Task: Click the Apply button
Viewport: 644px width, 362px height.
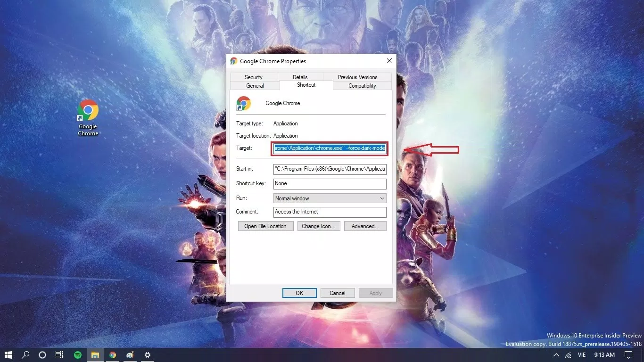Action: coord(376,293)
